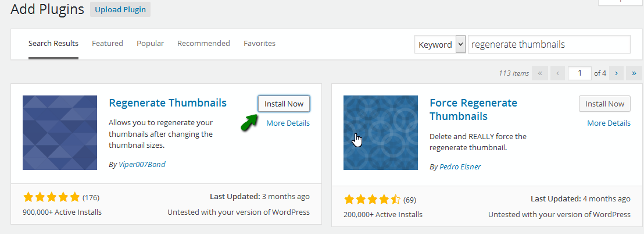Click the previous page arrow button

[558, 73]
